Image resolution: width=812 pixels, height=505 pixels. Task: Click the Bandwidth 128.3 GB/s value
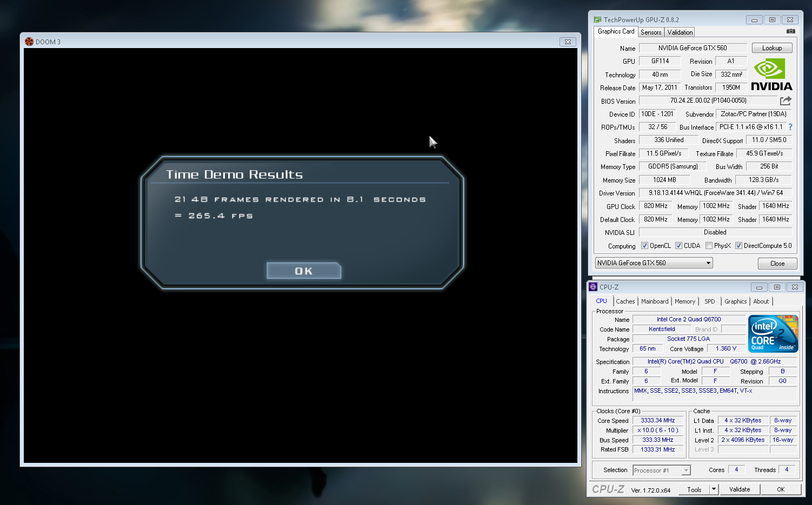point(764,180)
